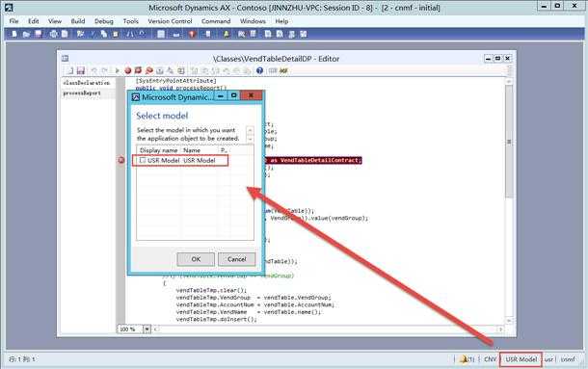Open the Tools menu
588x369 pixels.
131,21
